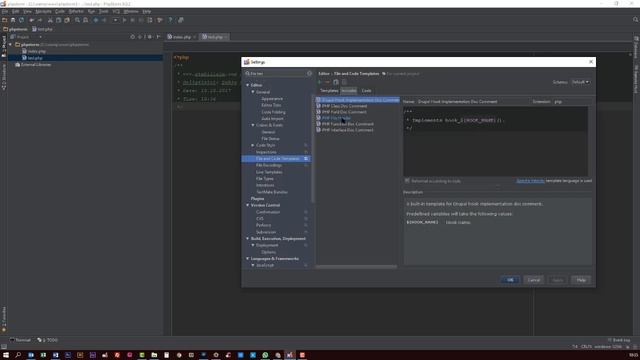
Task: Click horizontal scrollbar under template list
Action: [356, 267]
